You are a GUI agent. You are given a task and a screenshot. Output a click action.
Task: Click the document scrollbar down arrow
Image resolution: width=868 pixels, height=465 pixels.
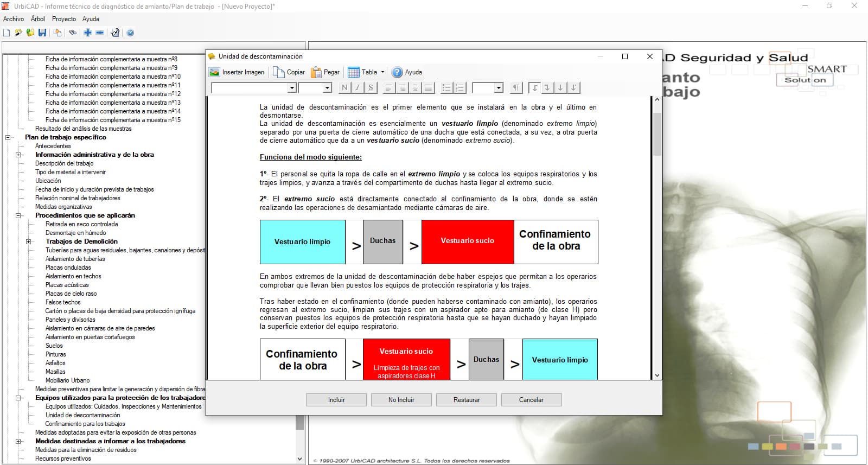[657, 375]
